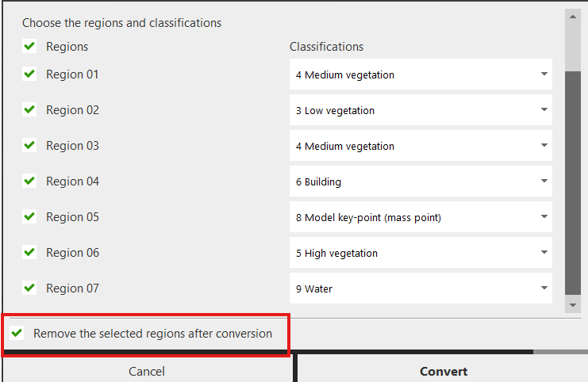Click the Convert button
The width and height of the screenshot is (588, 382).
[443, 371]
